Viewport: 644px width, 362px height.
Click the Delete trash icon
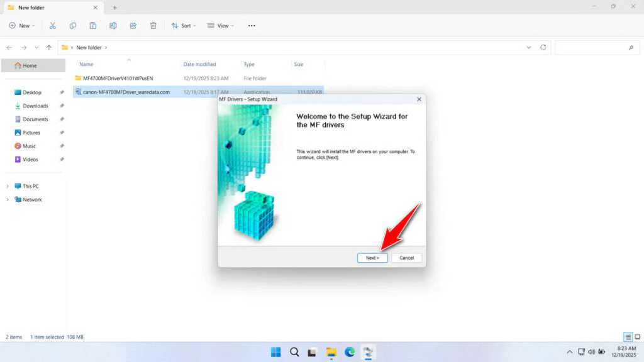click(x=153, y=26)
